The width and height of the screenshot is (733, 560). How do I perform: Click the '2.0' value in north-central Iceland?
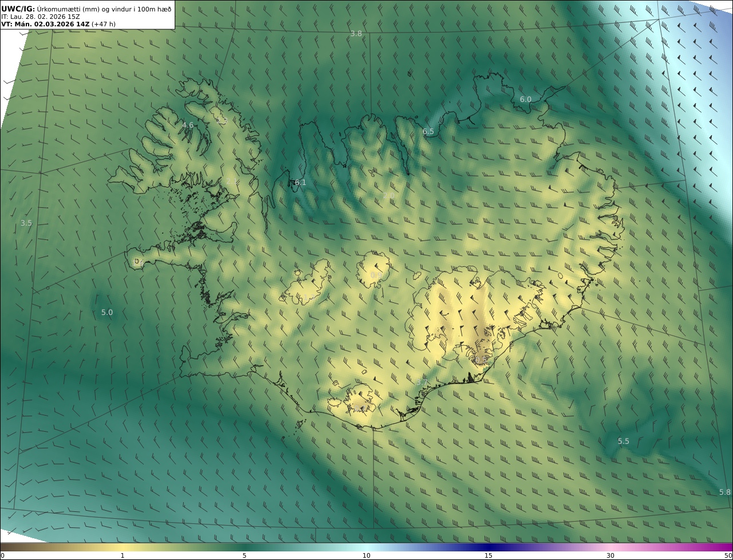point(389,196)
